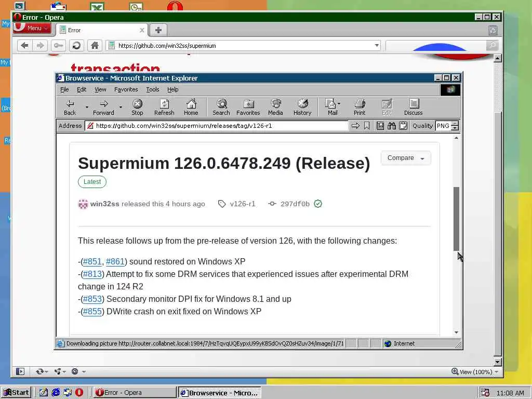Click IE scrollbar down arrow
532x399 pixels.
pyautogui.click(x=456, y=332)
